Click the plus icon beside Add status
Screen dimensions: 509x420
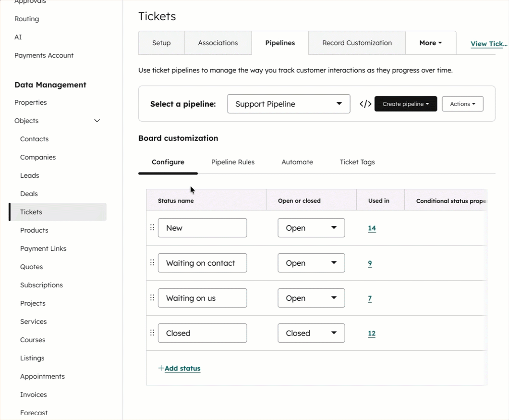pos(161,368)
